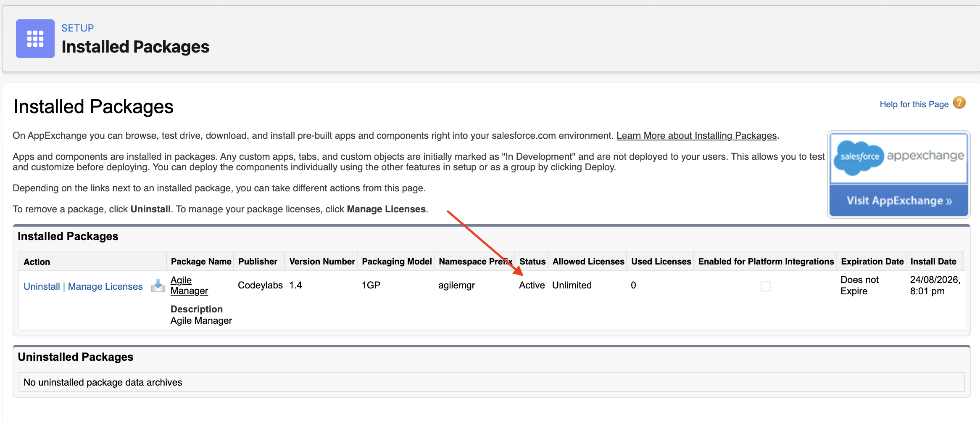Click the Expiration Date column header
This screenshot has height=423, width=980.
pyautogui.click(x=872, y=262)
